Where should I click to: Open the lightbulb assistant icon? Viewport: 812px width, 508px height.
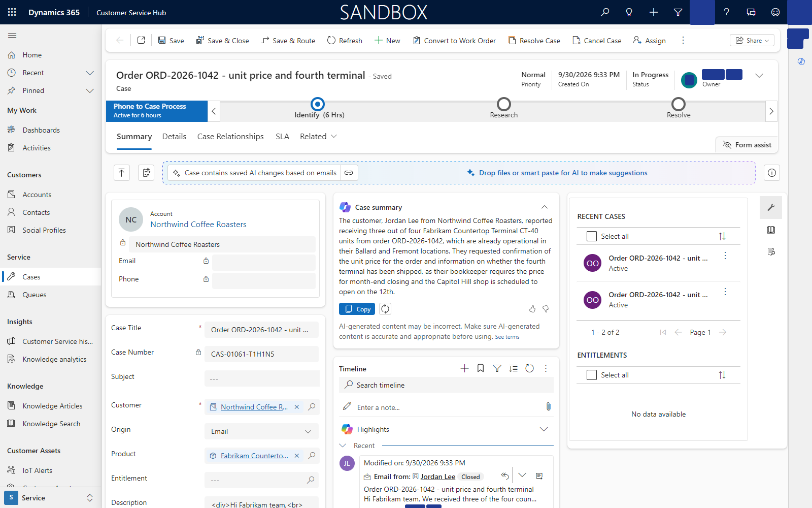(x=629, y=12)
